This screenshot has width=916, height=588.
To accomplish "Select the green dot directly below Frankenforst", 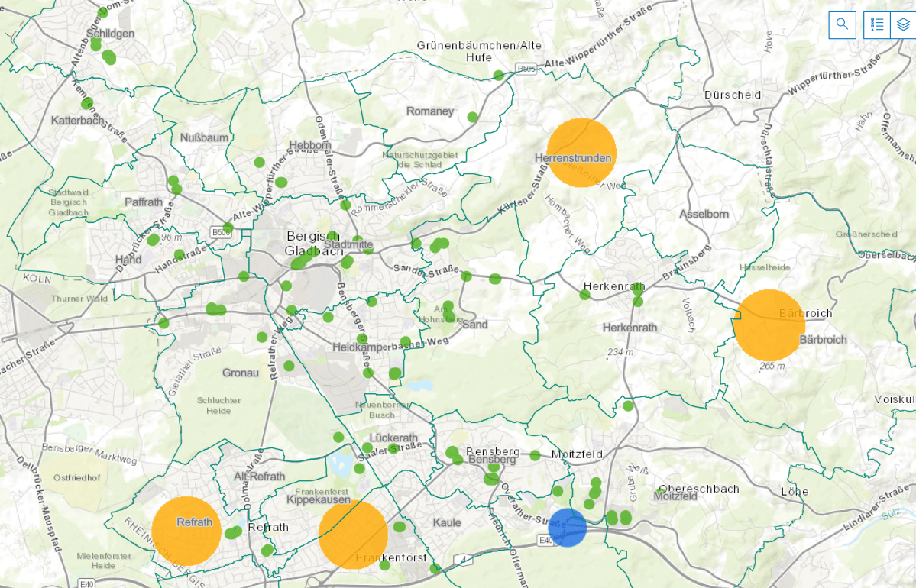I will coord(385,566).
